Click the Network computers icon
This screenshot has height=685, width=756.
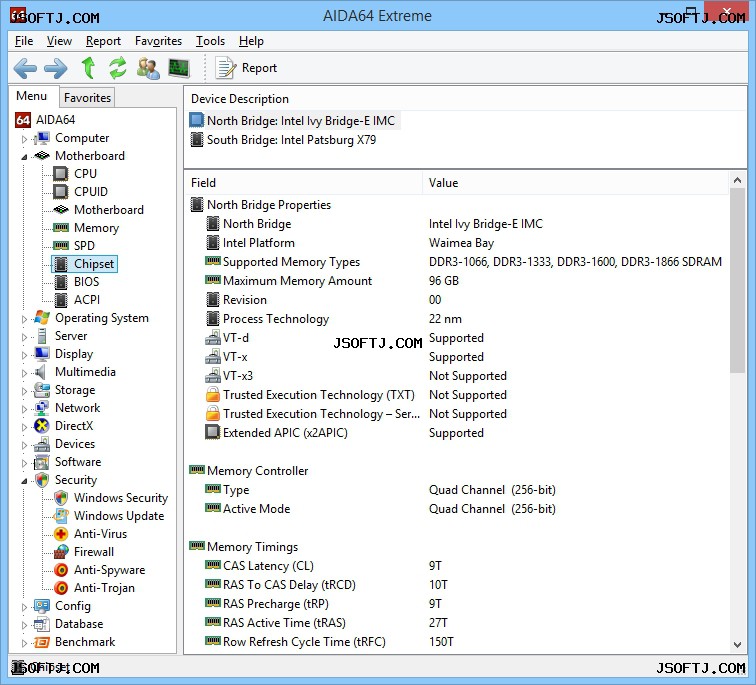42,408
